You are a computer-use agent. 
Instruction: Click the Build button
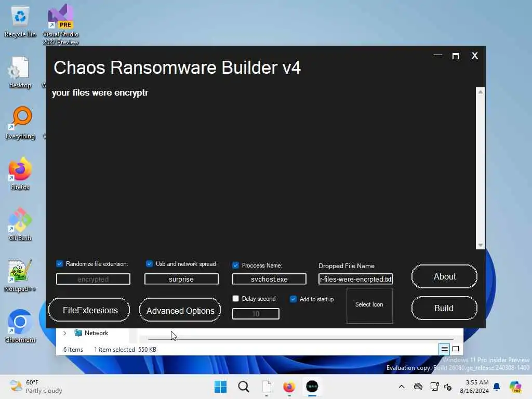[x=445, y=308]
